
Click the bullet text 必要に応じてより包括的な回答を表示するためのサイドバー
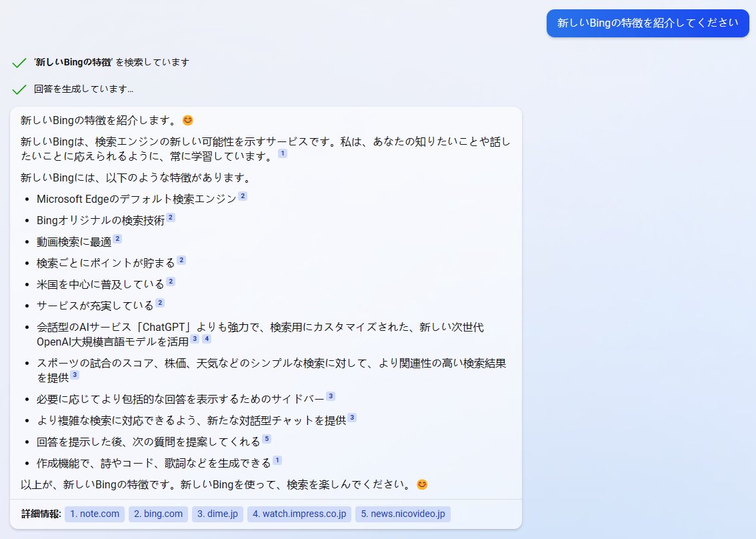pyautogui.click(x=181, y=399)
